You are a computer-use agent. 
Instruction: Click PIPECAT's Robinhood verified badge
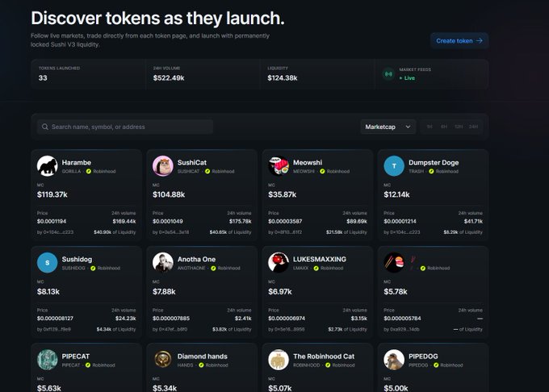88,365
